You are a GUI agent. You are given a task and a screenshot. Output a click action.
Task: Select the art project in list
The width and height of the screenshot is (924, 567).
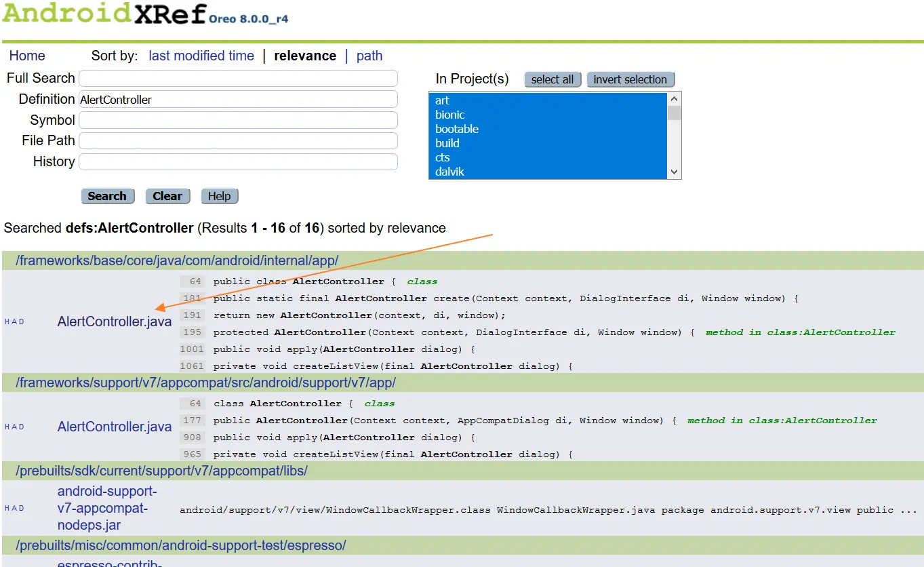[x=548, y=100]
